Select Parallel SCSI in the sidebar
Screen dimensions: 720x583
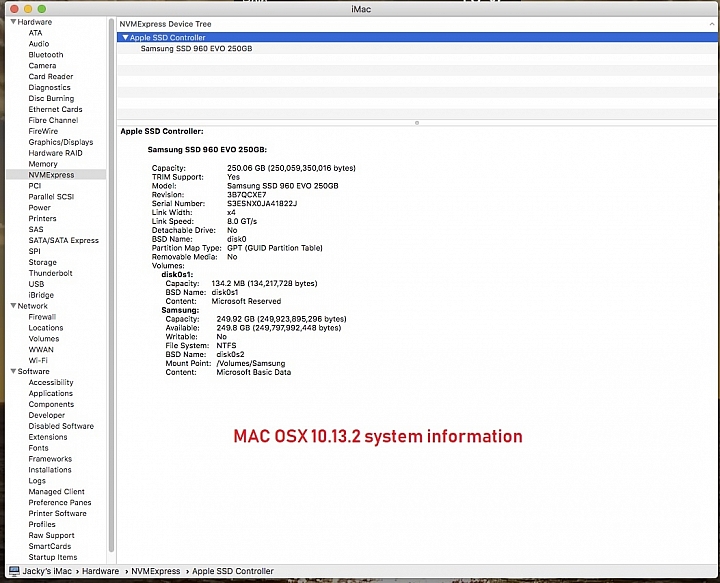tap(51, 196)
